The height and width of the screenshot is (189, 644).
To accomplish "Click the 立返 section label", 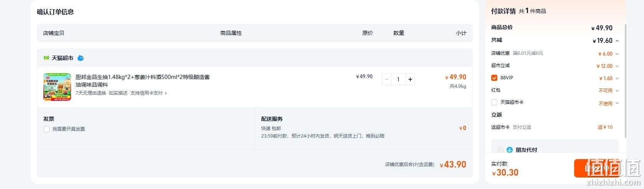I will click(497, 115).
